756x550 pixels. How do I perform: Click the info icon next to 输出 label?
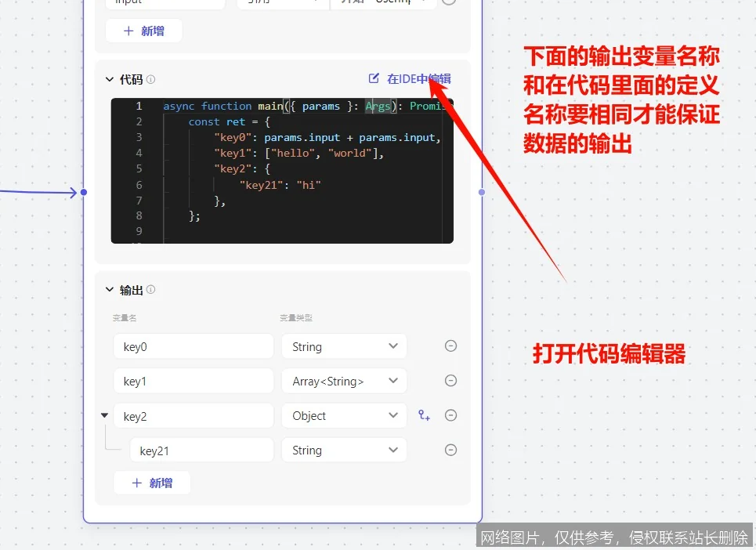click(151, 289)
